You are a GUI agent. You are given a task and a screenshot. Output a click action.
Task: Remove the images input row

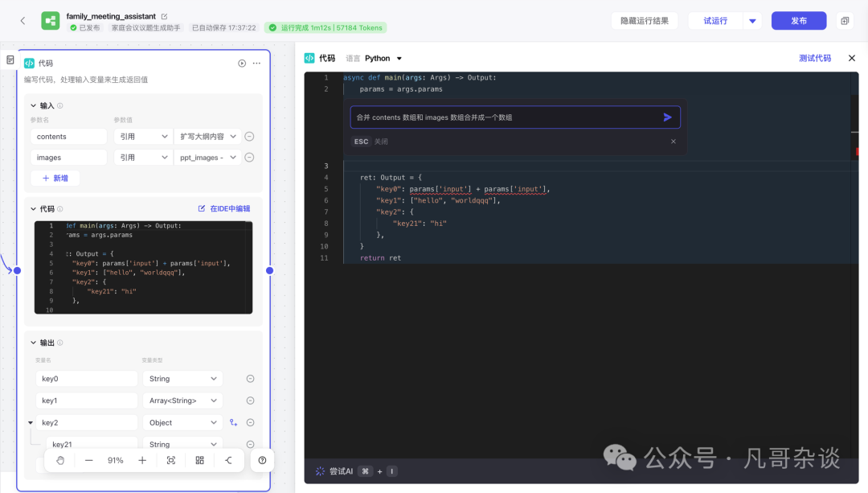[x=250, y=158]
